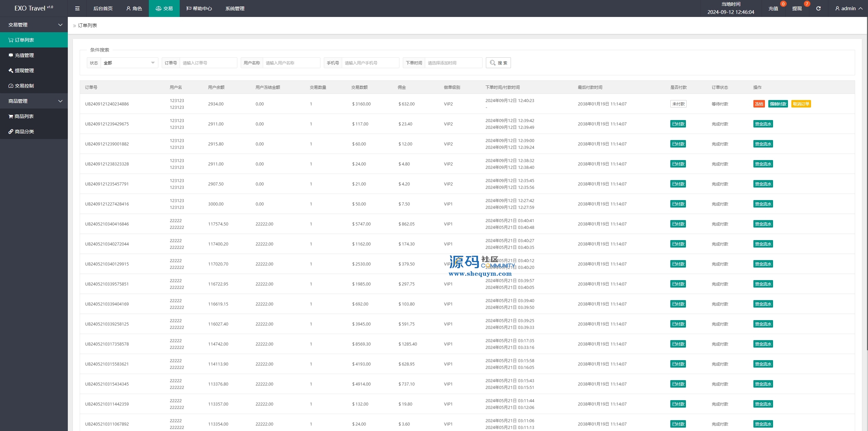Image resolution: width=868 pixels, height=431 pixels.
Task: Open 交易控制 in sidebar
Action: tap(34, 86)
